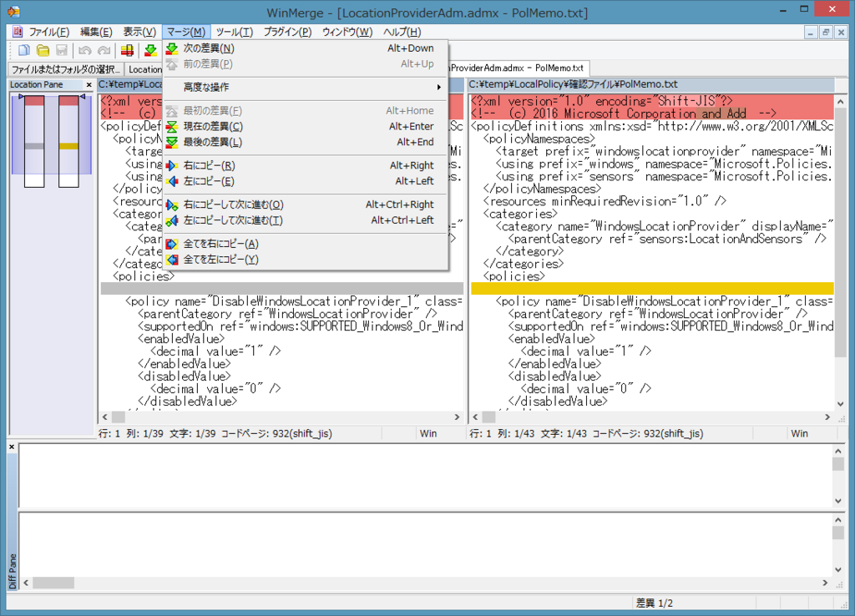The height and width of the screenshot is (616, 855).
Task: Choose 現在の差異(C) from the merge menu
Action: [x=306, y=127]
